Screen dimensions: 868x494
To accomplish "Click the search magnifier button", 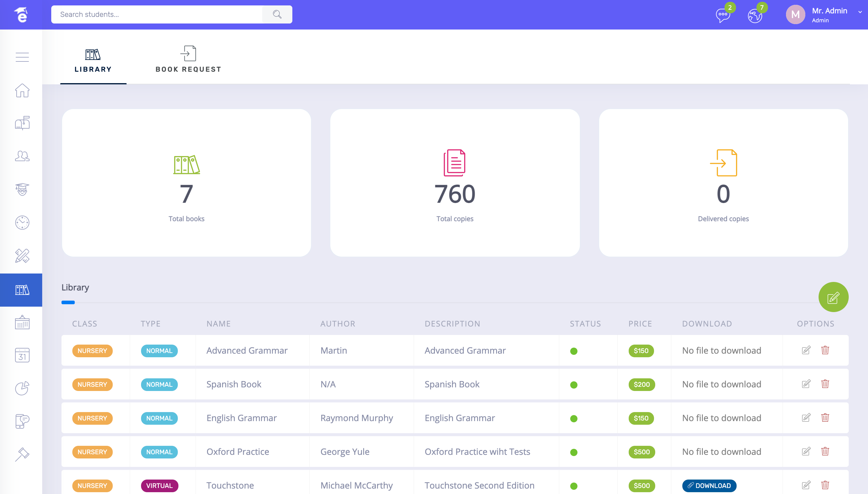I will coord(277,14).
